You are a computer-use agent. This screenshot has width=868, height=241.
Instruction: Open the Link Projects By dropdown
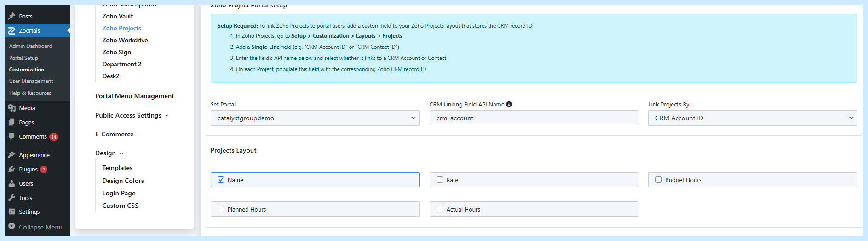[x=753, y=118]
